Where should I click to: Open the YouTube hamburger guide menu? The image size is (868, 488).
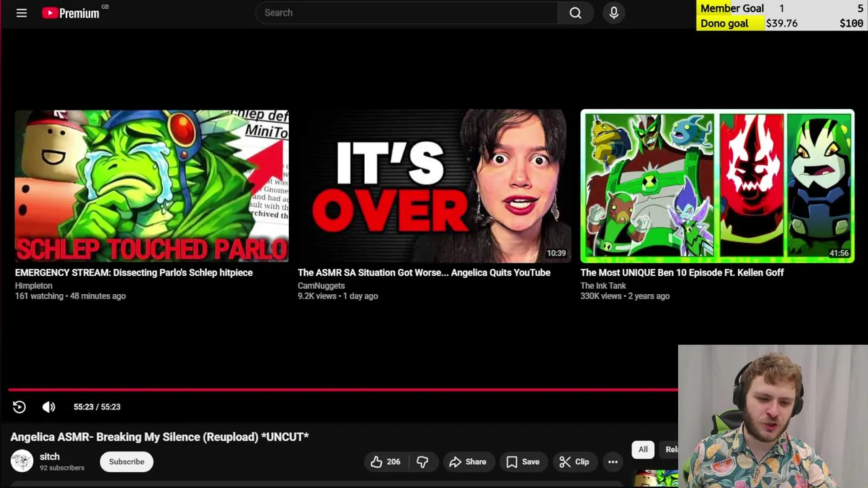pyautogui.click(x=22, y=13)
